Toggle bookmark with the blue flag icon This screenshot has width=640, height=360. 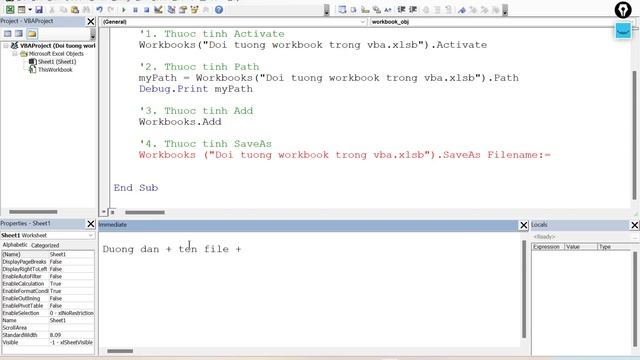tap(462, 9)
